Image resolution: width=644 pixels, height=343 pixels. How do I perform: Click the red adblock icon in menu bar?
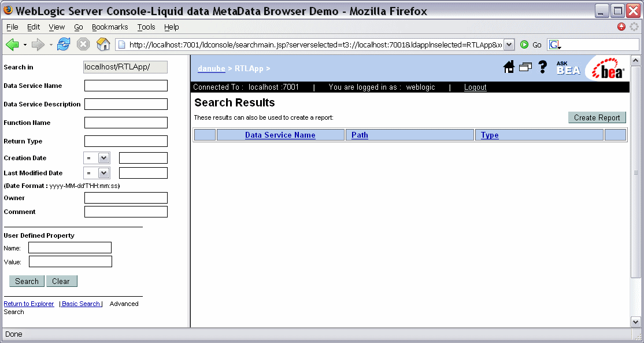click(x=621, y=27)
